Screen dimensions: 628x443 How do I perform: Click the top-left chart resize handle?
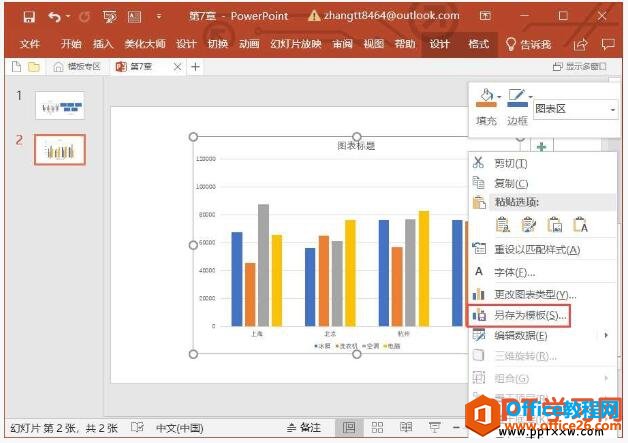(x=193, y=137)
